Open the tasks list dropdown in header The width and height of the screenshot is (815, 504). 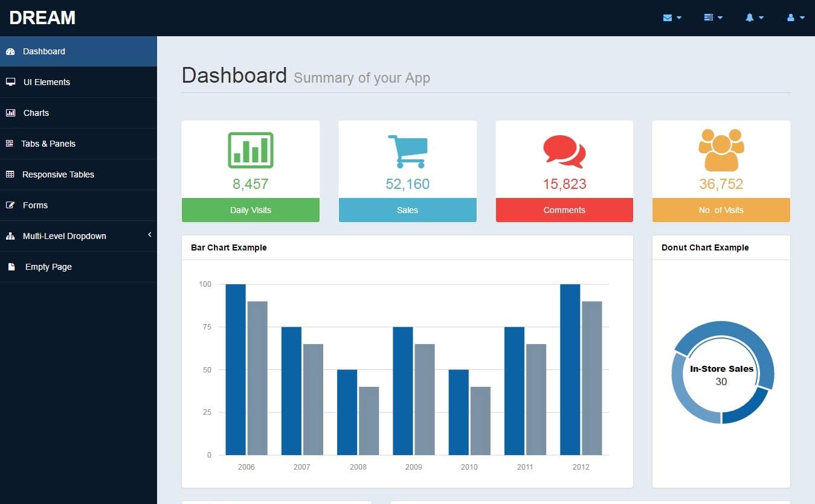tap(713, 18)
